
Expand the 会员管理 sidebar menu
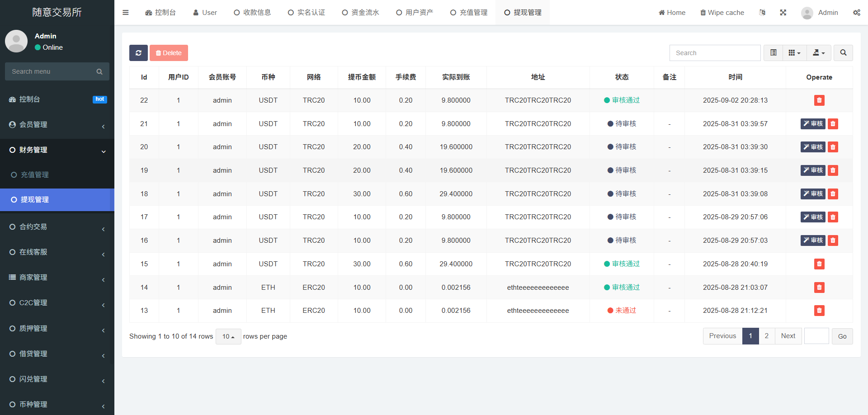57,125
